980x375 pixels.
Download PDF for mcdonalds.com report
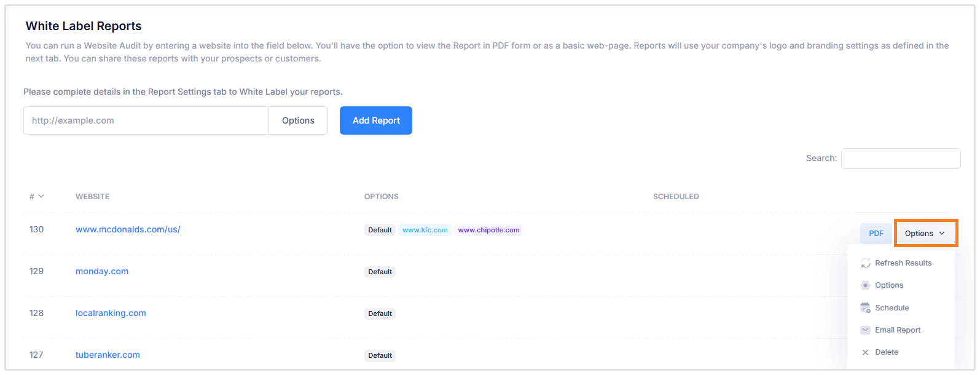876,234
